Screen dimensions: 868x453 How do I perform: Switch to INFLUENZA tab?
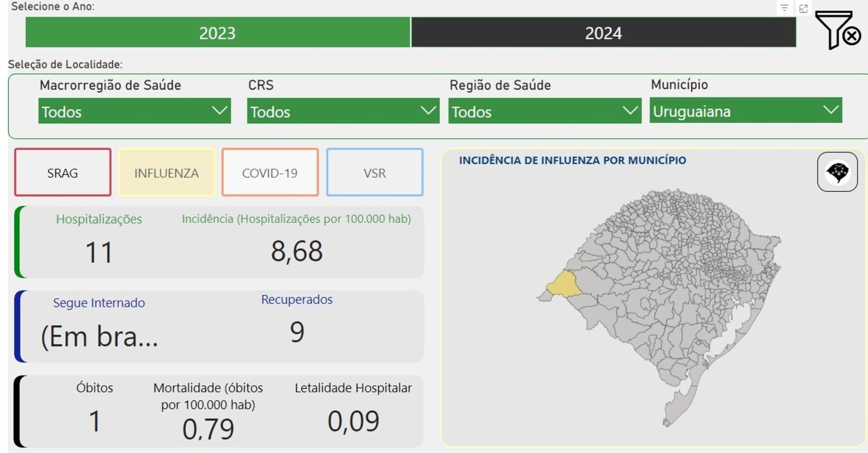pyautogui.click(x=166, y=173)
